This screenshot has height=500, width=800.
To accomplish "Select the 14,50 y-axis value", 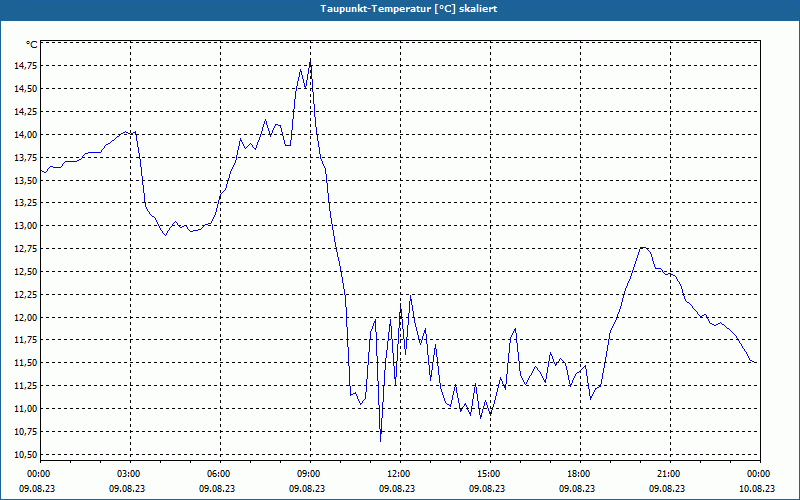I will (x=27, y=89).
